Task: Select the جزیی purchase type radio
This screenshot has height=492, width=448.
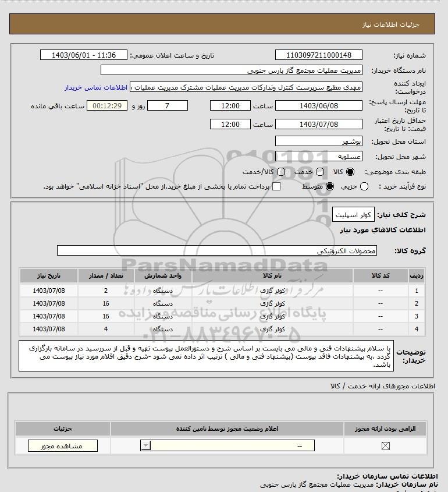Action: tap(364, 186)
